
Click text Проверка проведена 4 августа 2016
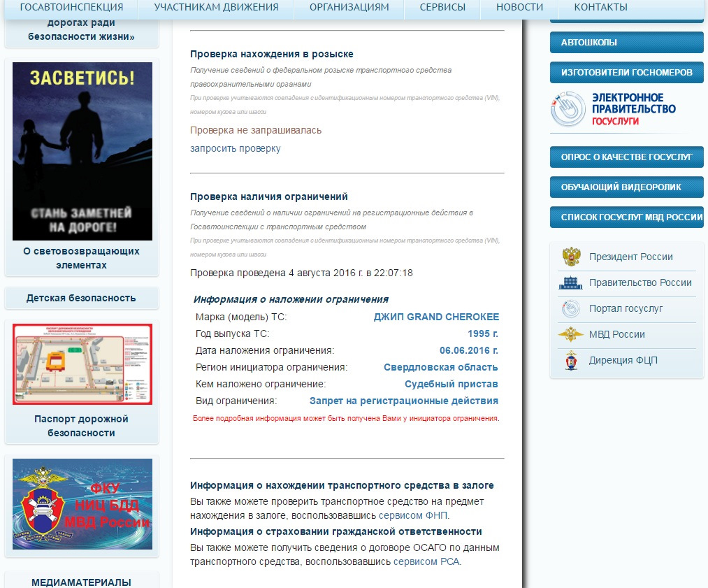coord(301,273)
